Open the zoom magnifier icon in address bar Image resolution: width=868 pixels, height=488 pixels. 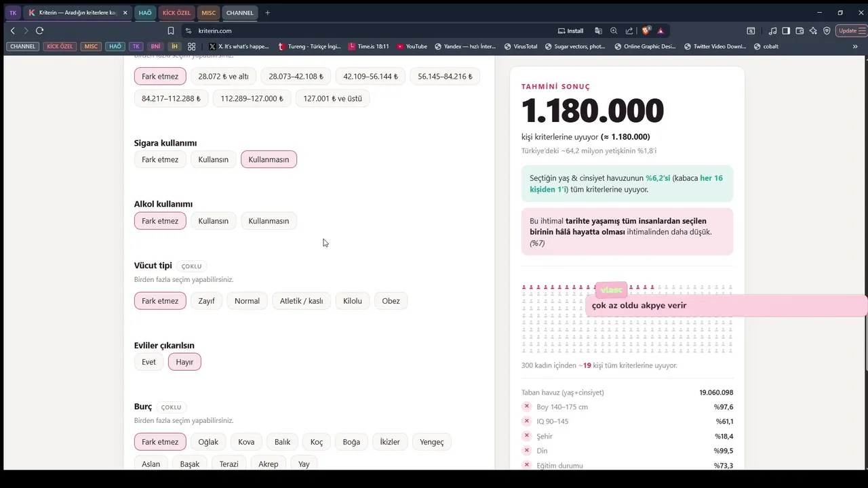614,30
